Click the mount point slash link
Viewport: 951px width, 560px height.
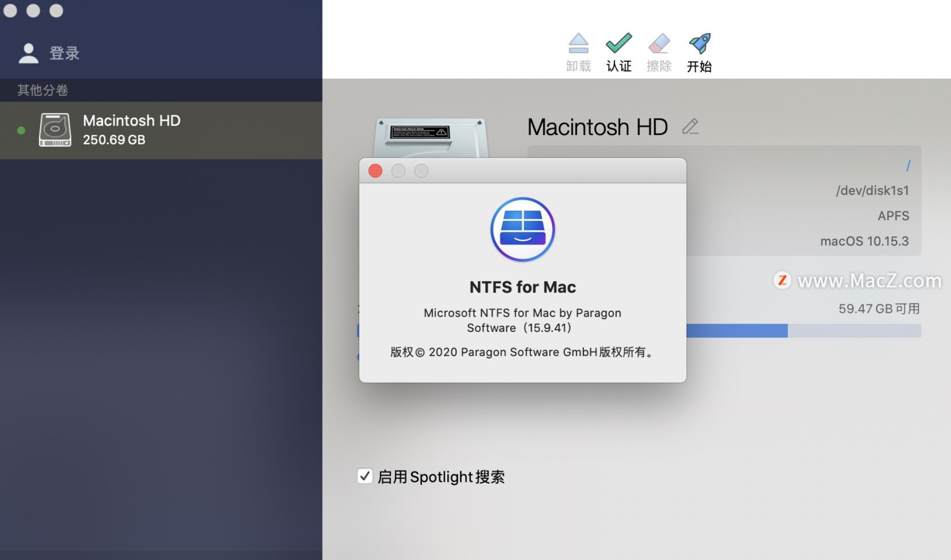pos(908,166)
